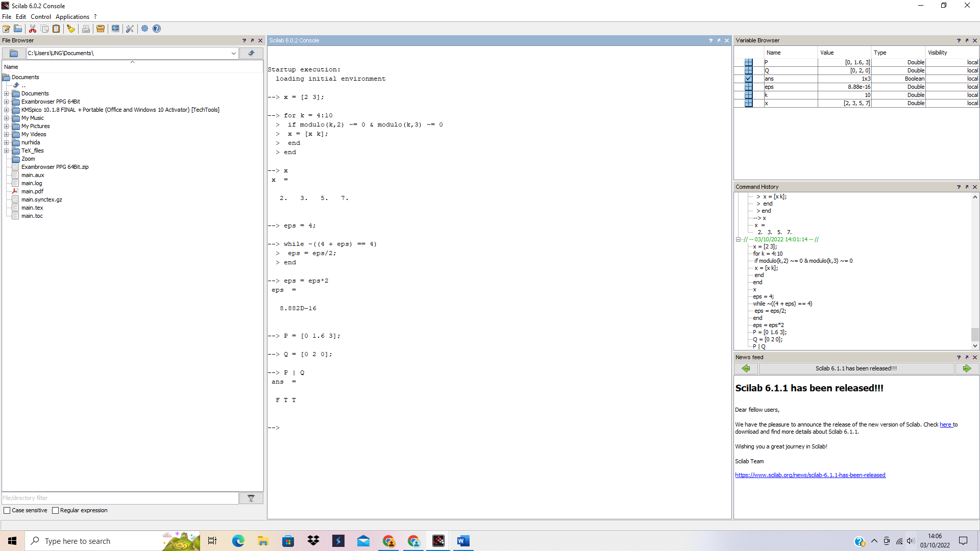
Task: Click the Open file toolbar icon
Action: pos(18,29)
